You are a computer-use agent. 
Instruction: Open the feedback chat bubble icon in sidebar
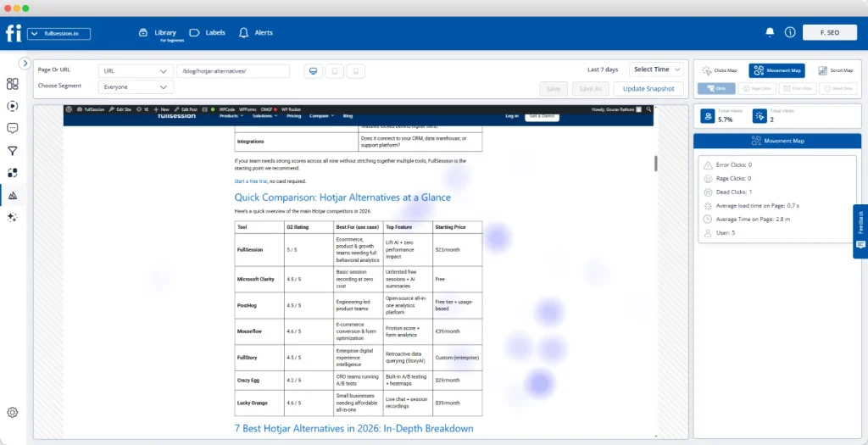pyautogui.click(x=12, y=128)
